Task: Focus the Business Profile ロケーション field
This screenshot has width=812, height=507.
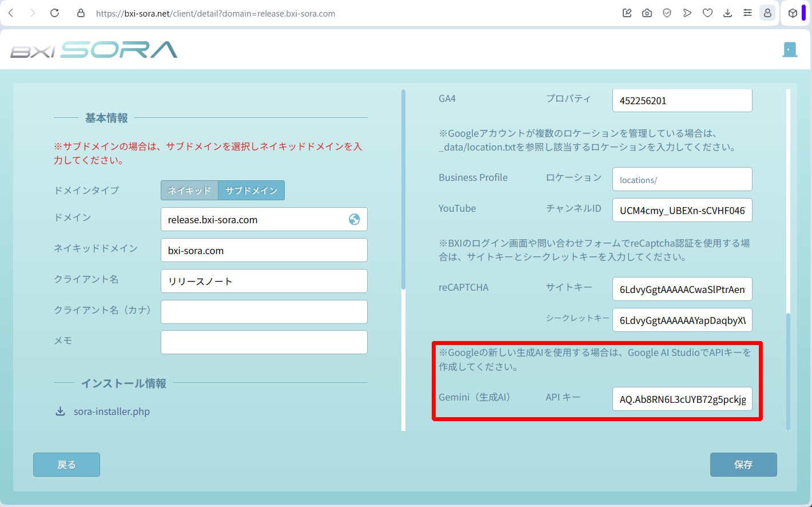Action: (682, 179)
